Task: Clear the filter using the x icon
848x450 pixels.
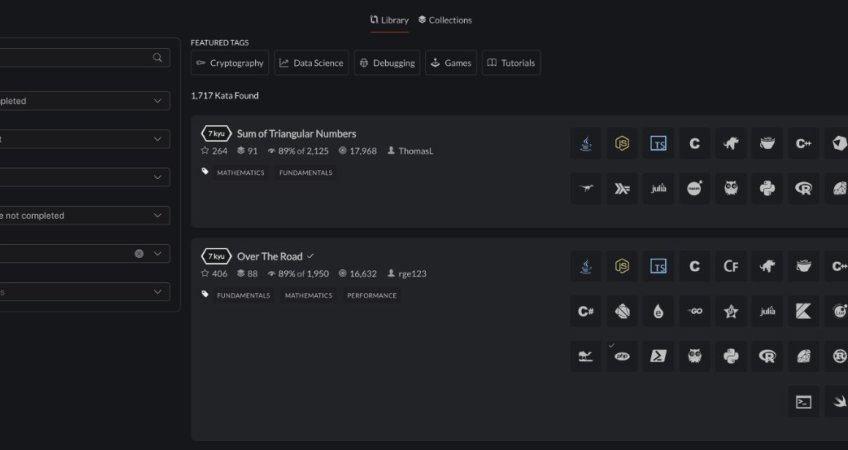Action: (139, 254)
